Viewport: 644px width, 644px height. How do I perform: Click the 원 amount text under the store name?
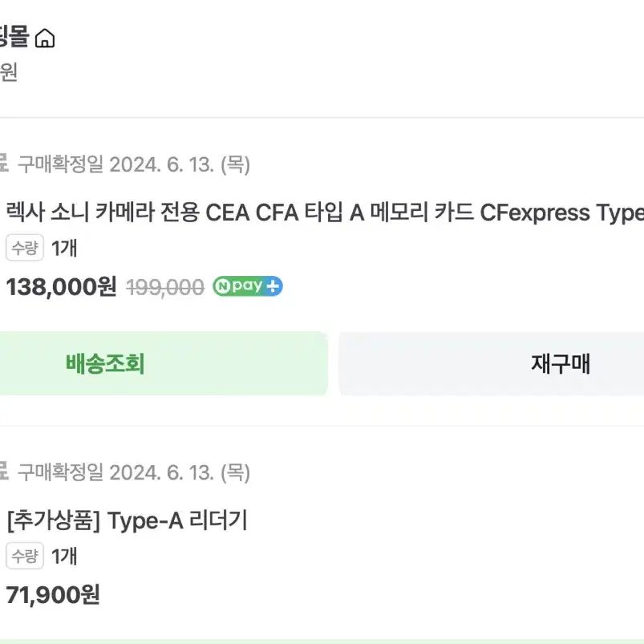click(x=9, y=72)
